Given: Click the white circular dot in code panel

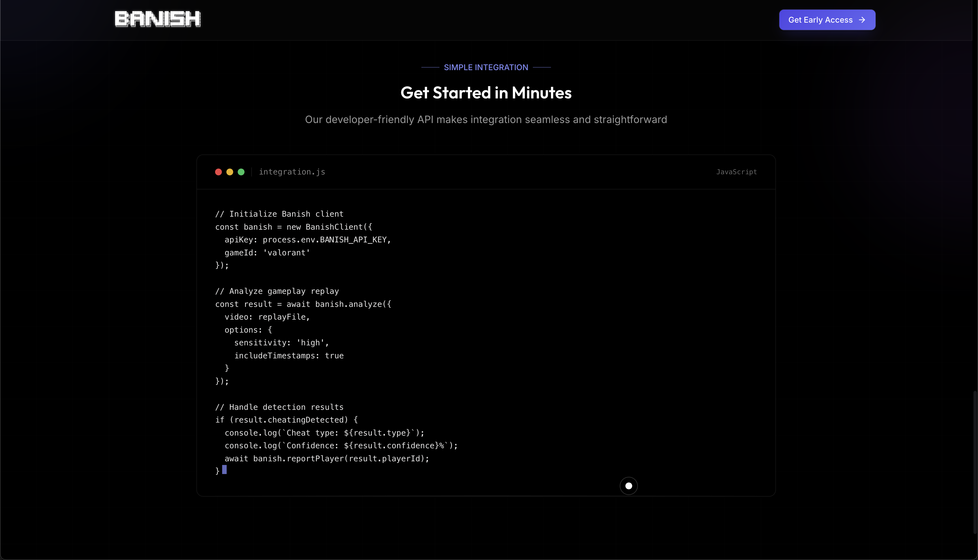Looking at the screenshot, I should (629, 486).
